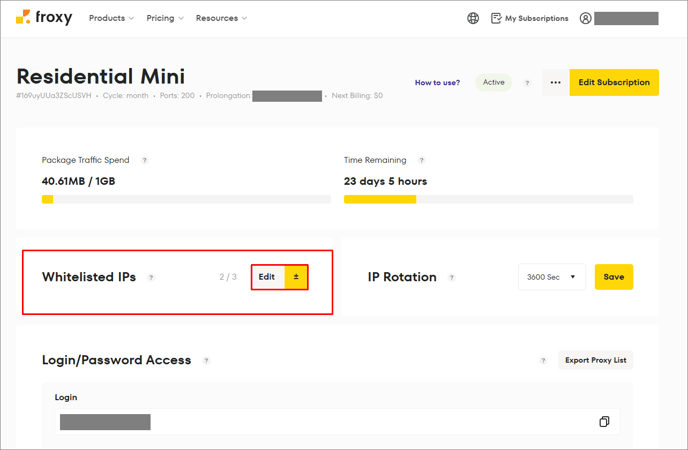Click the yellow plus-minus whitelist icon
This screenshot has height=450, width=688.
tap(296, 277)
